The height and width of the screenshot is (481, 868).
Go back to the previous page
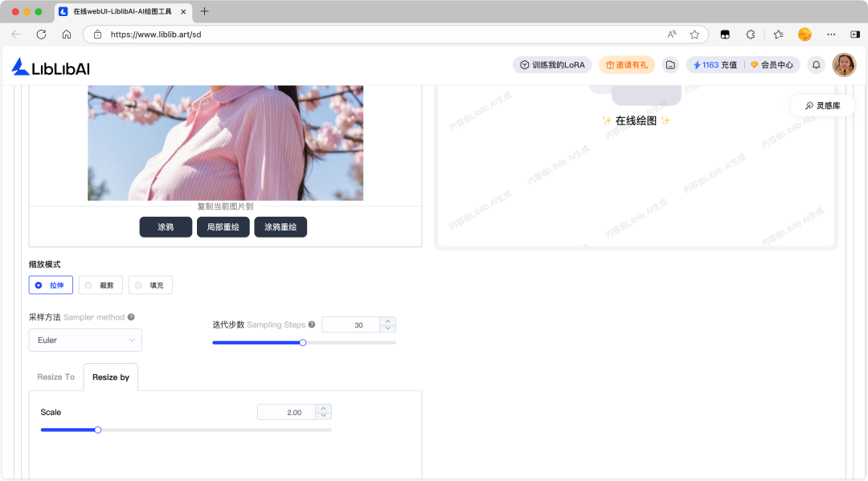[x=16, y=35]
